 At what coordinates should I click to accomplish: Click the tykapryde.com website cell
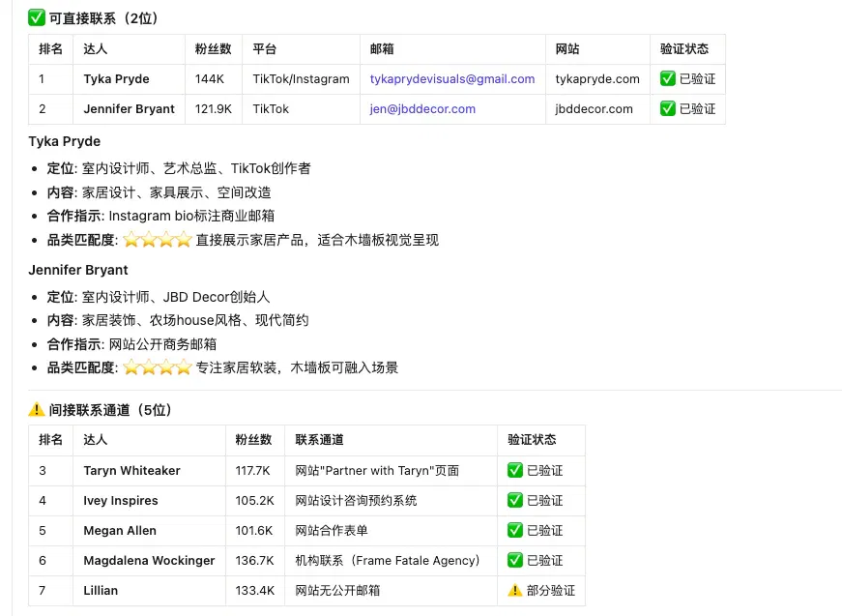click(597, 79)
